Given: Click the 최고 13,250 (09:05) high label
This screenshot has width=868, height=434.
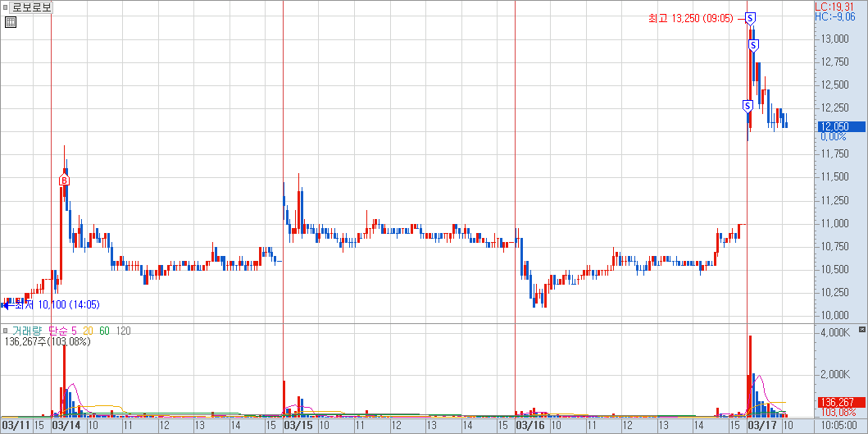Looking at the screenshot, I should click(691, 18).
